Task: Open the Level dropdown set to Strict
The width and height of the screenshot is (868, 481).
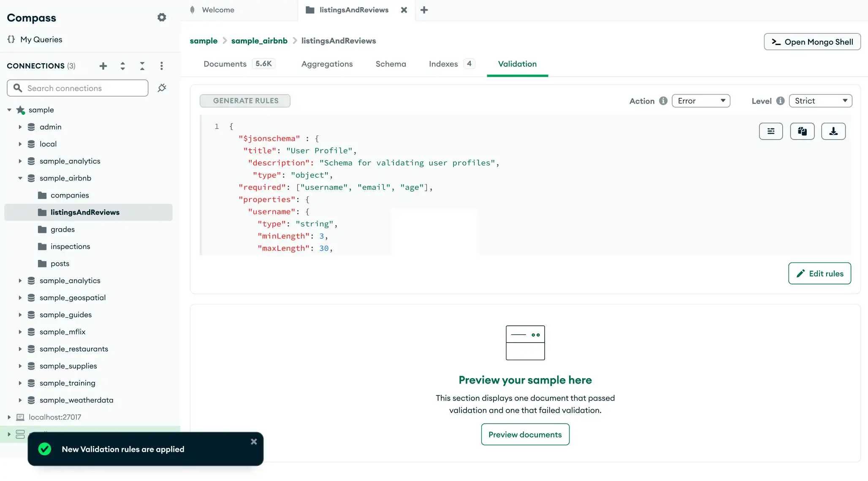Action: [x=820, y=100]
